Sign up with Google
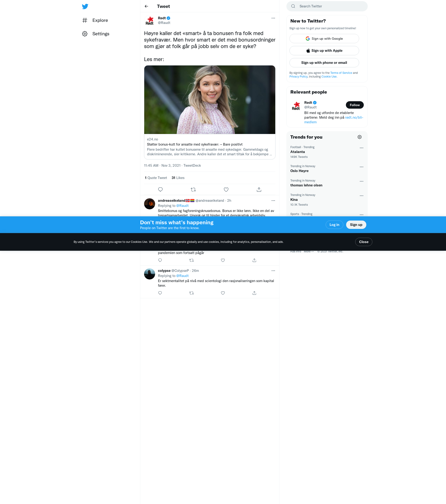Image resolution: width=446 pixels, height=504 pixels. point(324,39)
